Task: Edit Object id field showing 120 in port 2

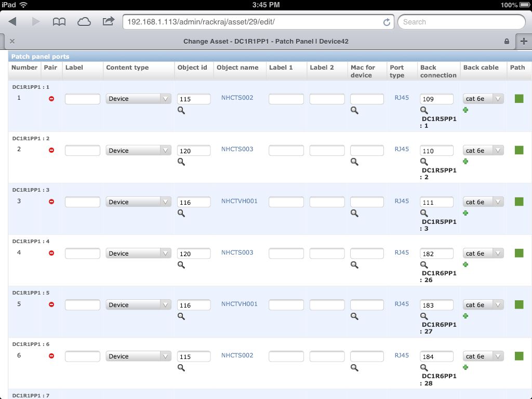Action: [194, 150]
